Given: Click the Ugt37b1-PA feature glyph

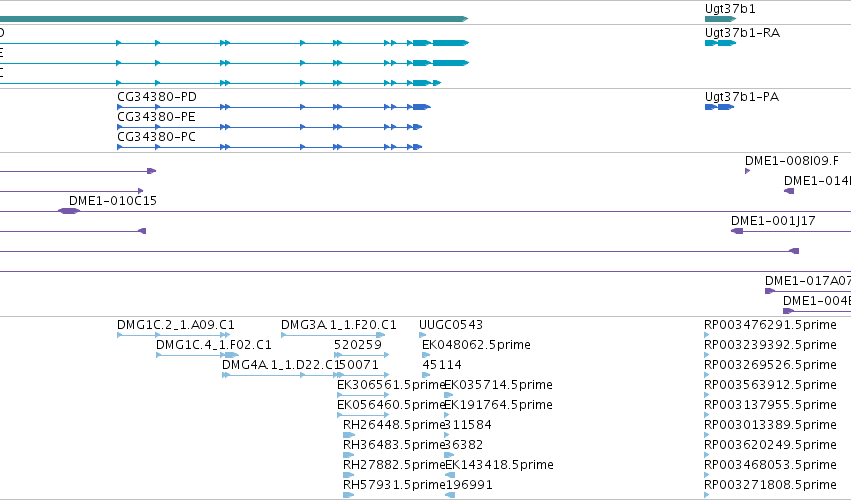Looking at the screenshot, I should (x=719, y=107).
